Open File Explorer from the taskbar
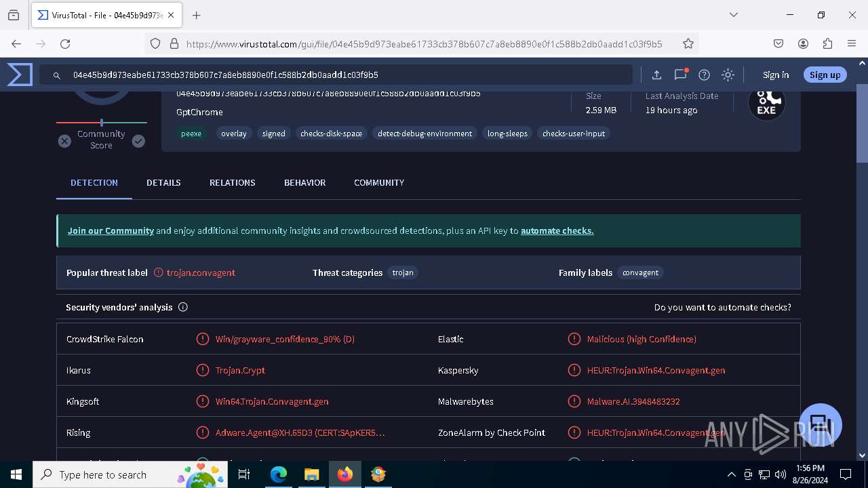This screenshot has width=868, height=488. 312,474
